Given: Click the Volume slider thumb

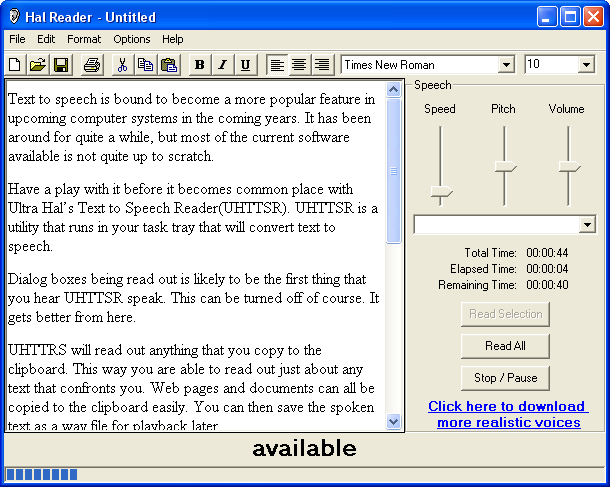Looking at the screenshot, I should coord(570,167).
